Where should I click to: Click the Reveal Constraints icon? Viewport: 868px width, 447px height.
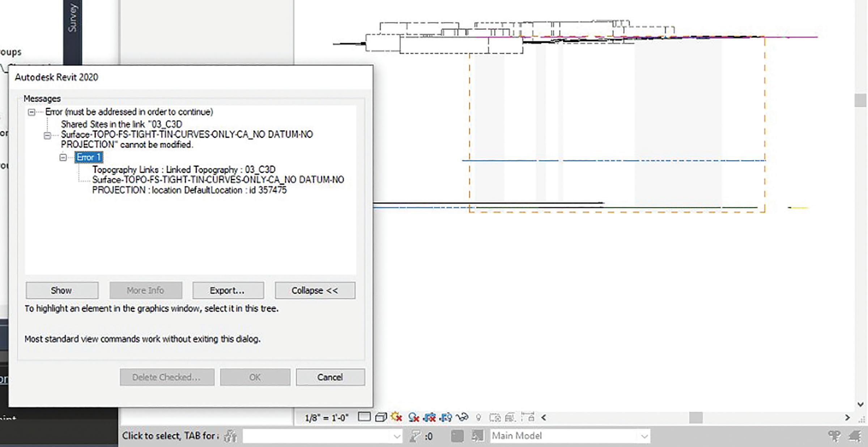tap(528, 417)
